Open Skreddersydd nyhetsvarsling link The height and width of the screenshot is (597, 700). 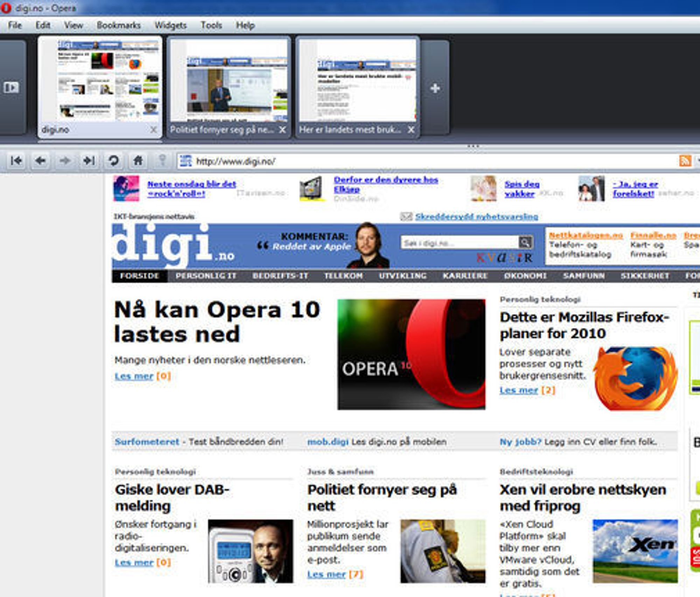click(x=476, y=216)
